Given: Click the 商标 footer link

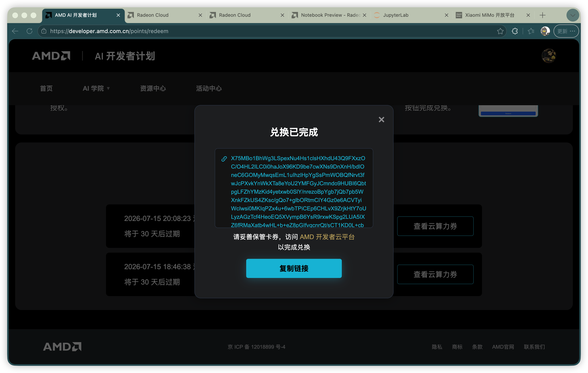Looking at the screenshot, I should [457, 347].
